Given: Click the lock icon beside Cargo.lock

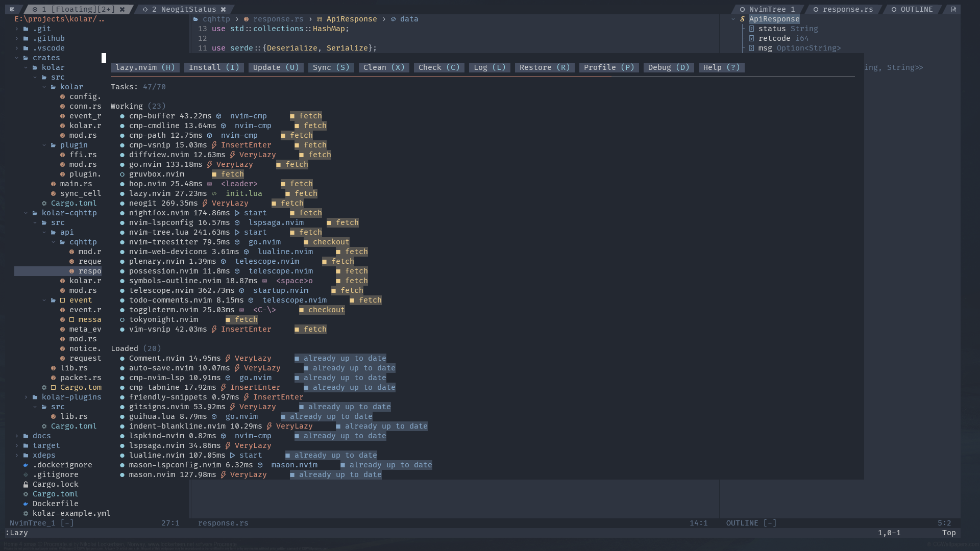Looking at the screenshot, I should click(x=26, y=484).
